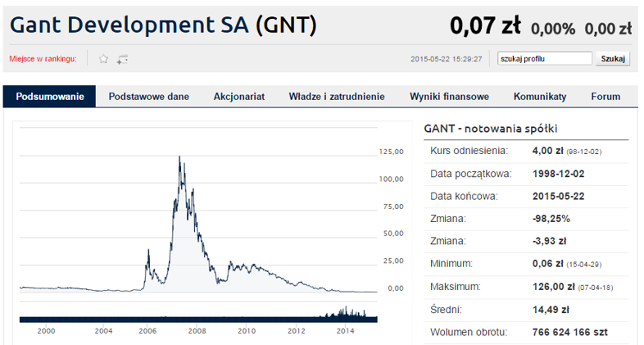Click the Szukaj search button
Screen dimensions: 644x345
click(613, 59)
